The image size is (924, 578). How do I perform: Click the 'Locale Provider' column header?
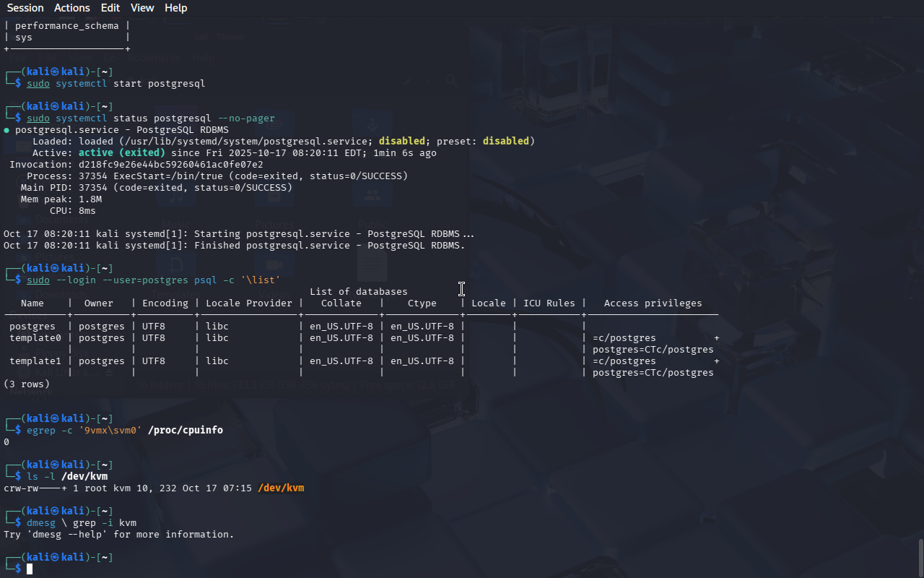point(249,303)
